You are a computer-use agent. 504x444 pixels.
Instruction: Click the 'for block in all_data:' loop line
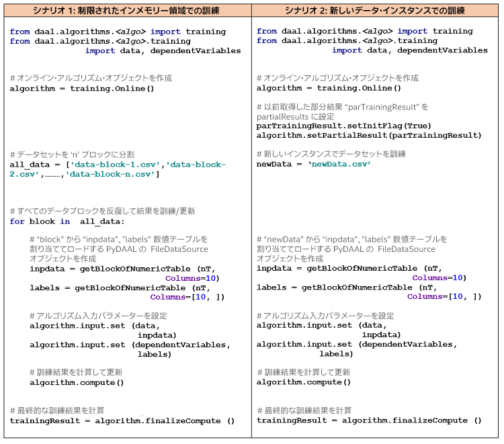pyautogui.click(x=67, y=221)
